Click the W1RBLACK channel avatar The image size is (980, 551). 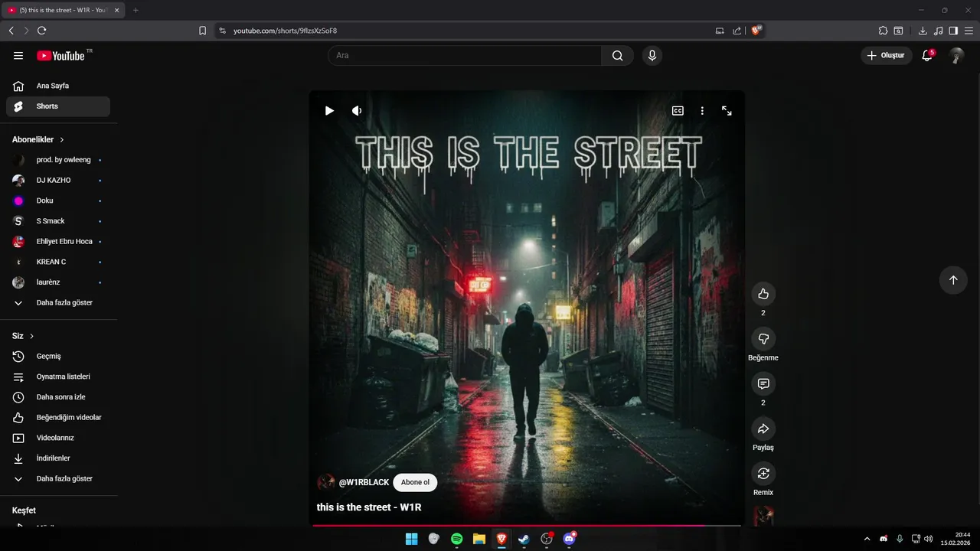click(326, 482)
